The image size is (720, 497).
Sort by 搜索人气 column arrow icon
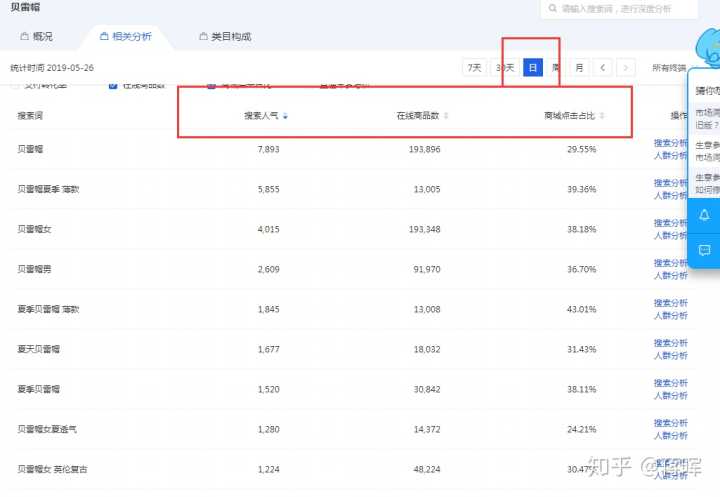coord(286,116)
